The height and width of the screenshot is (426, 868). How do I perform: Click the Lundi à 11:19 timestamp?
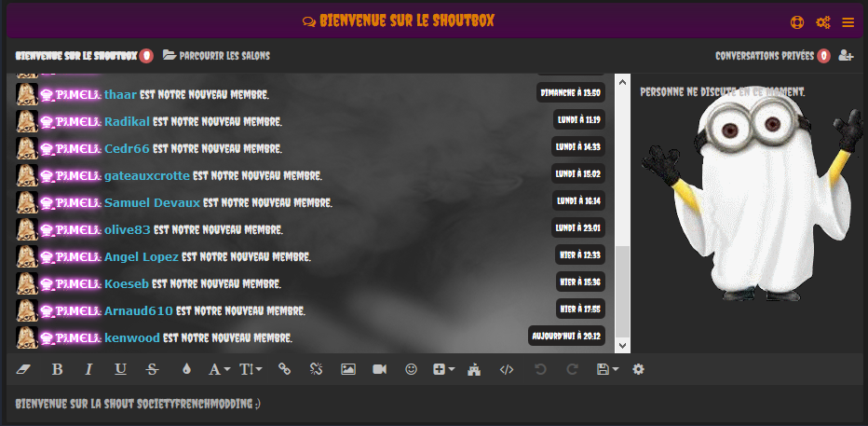click(x=579, y=119)
